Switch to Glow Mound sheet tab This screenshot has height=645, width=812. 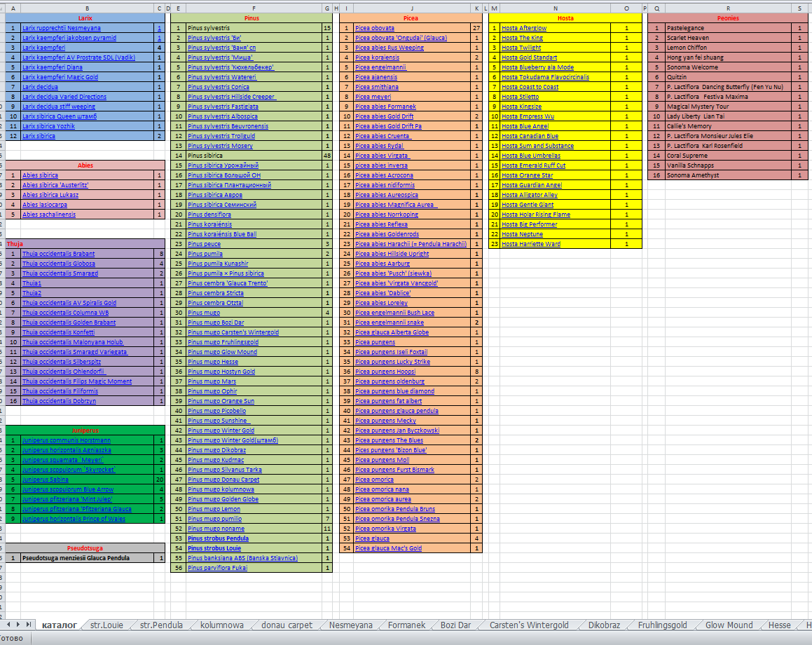(729, 625)
